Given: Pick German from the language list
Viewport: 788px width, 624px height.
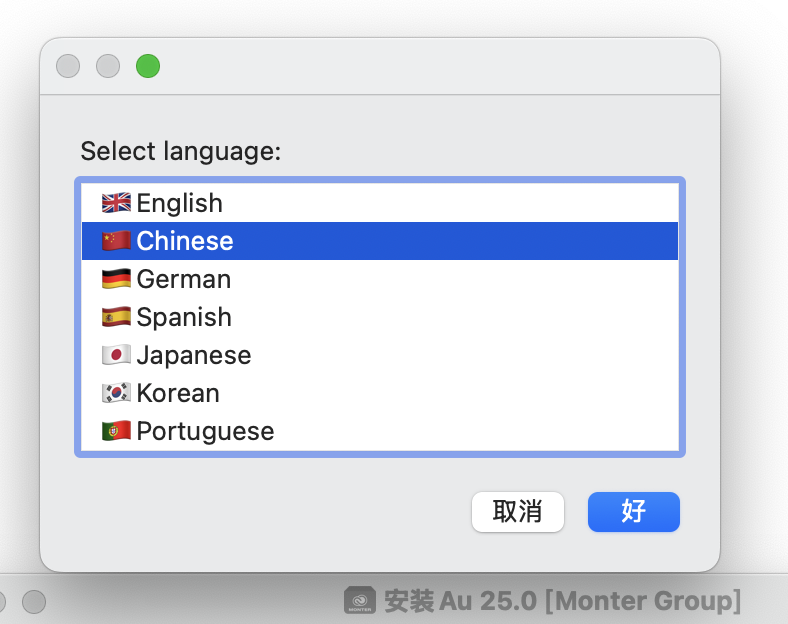Looking at the screenshot, I should pos(184,279).
